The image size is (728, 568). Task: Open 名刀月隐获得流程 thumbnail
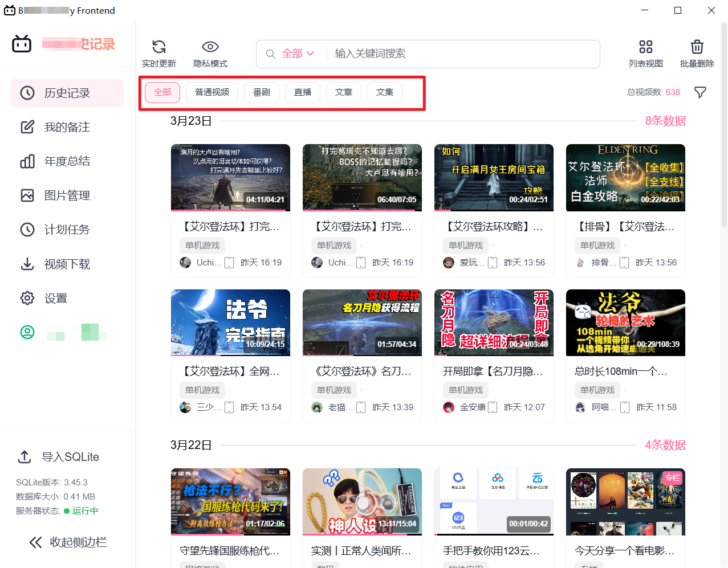coord(362,322)
